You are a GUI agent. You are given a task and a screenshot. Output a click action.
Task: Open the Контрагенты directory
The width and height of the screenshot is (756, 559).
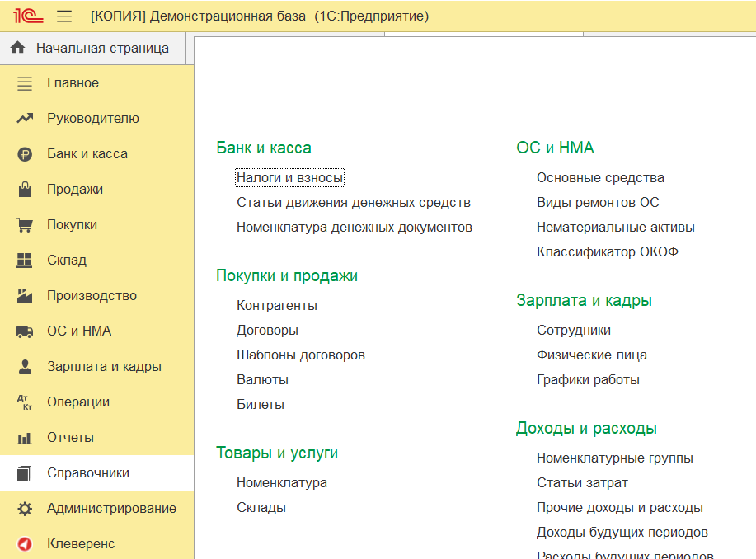(276, 306)
